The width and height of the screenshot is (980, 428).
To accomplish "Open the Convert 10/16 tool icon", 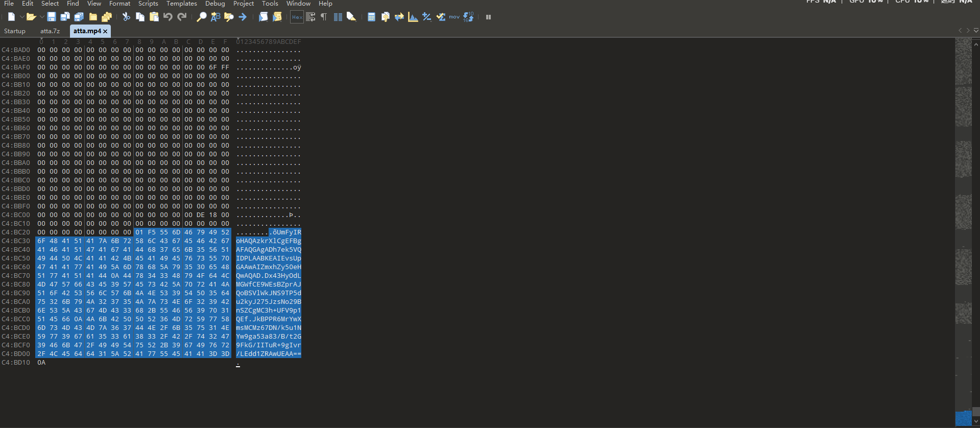I will [468, 17].
